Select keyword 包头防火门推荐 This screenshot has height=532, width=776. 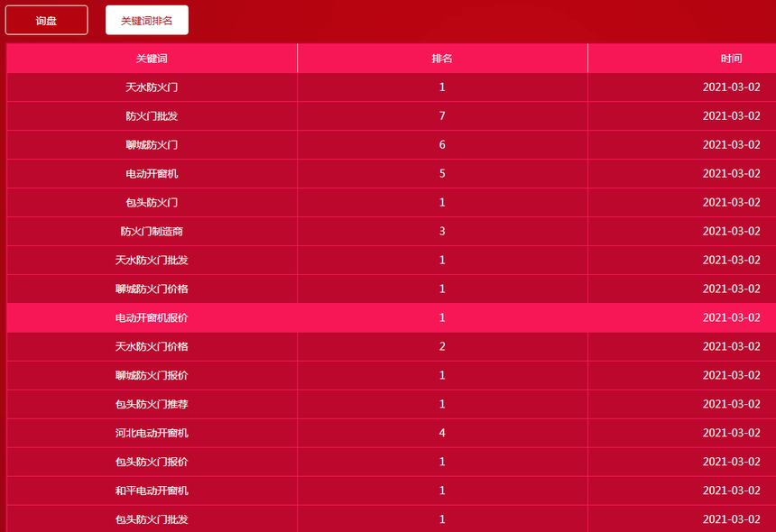pos(152,404)
